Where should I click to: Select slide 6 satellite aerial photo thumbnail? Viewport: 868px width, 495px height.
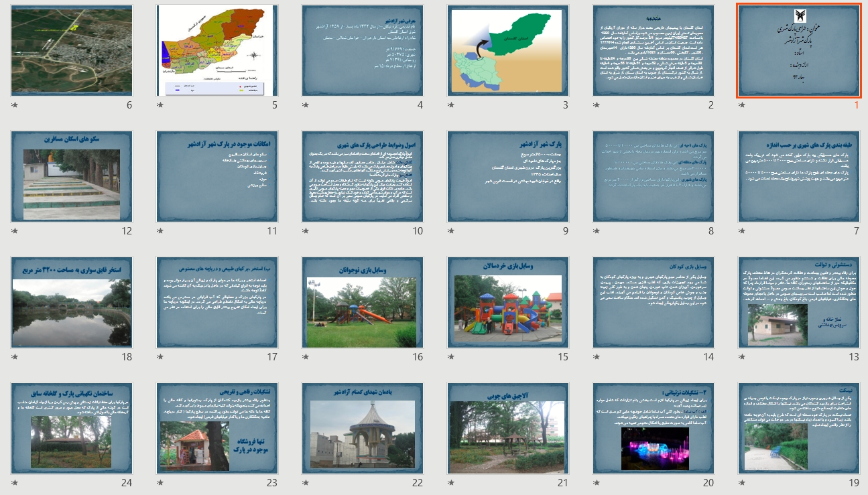[x=72, y=50]
